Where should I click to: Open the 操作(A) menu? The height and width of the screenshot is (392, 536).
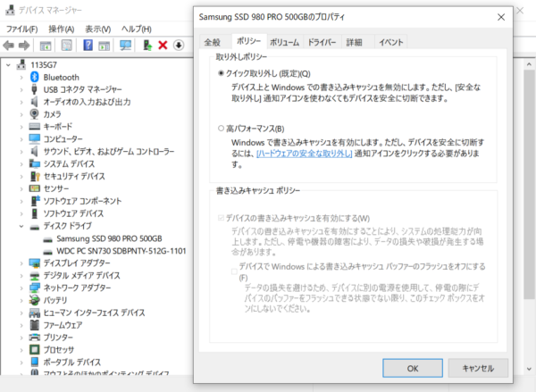pyautogui.click(x=62, y=29)
